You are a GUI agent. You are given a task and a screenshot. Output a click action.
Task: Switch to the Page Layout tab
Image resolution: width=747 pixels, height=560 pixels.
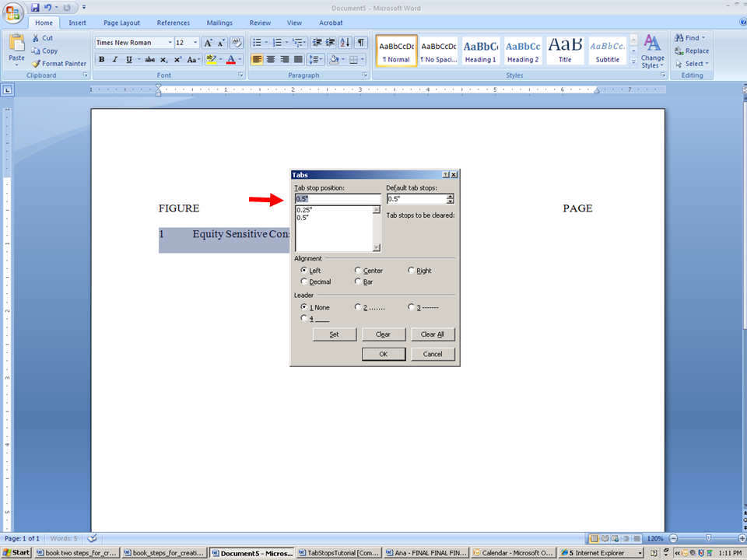pos(121,23)
